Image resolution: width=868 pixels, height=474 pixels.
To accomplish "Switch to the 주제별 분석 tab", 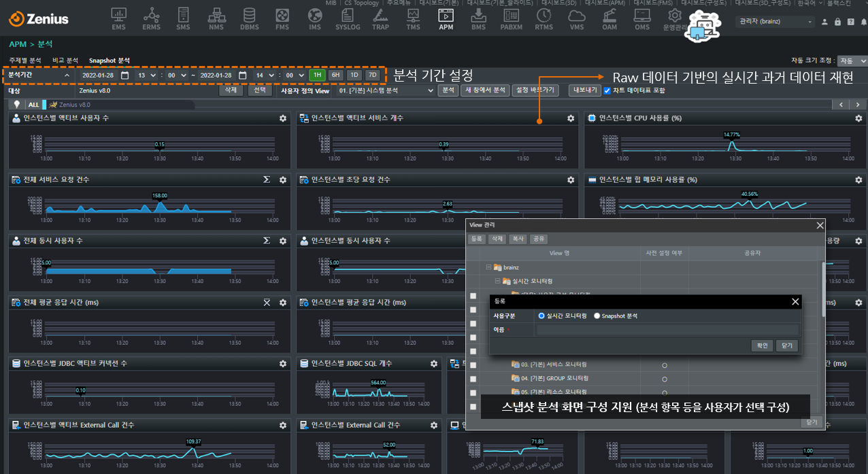I will pos(25,61).
